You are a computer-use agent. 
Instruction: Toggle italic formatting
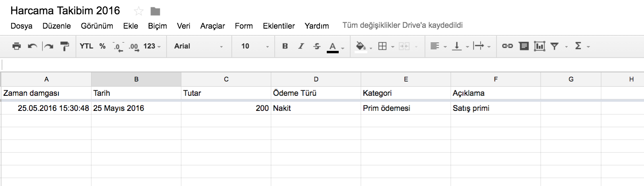click(301, 46)
